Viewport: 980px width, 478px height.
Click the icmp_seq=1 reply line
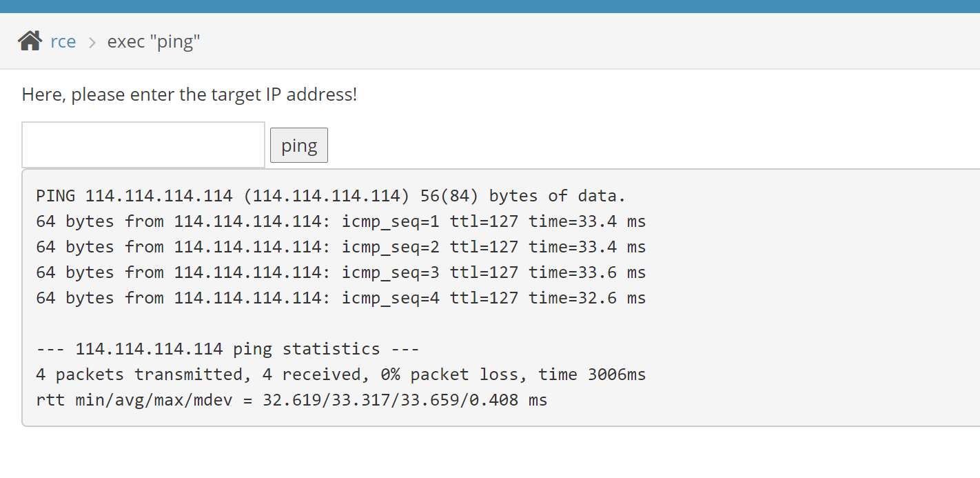341,221
